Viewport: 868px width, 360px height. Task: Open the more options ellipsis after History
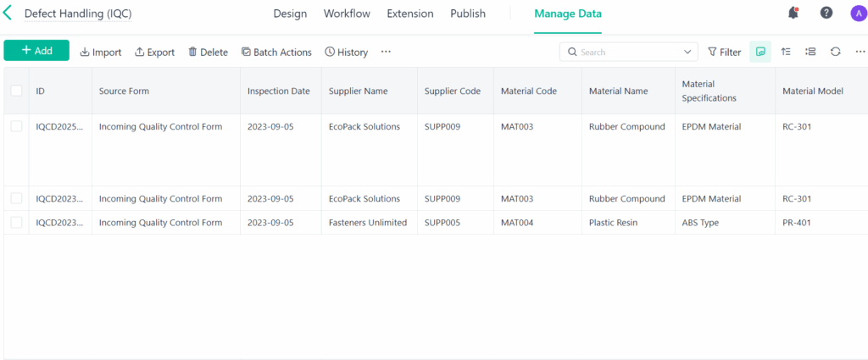(x=386, y=52)
